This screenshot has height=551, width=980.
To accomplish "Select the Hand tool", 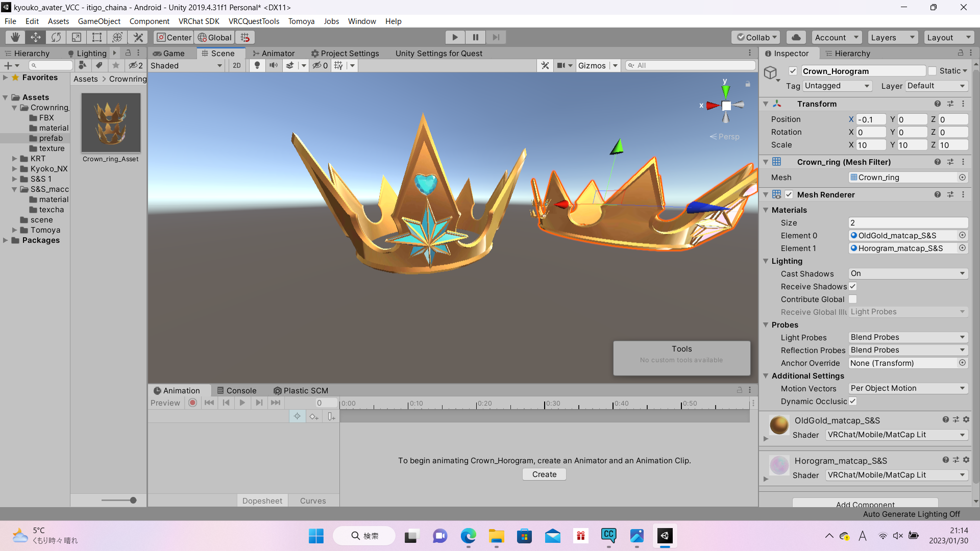I will pos(15,37).
